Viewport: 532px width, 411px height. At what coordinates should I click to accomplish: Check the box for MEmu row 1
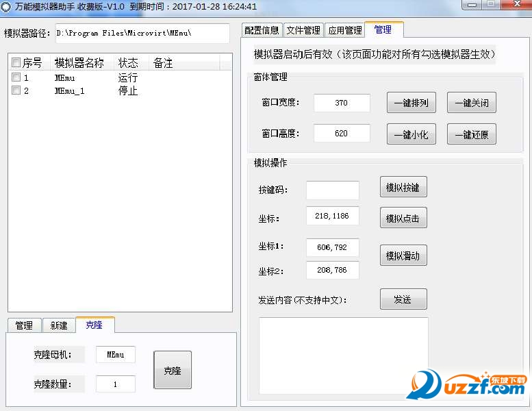click(16, 78)
